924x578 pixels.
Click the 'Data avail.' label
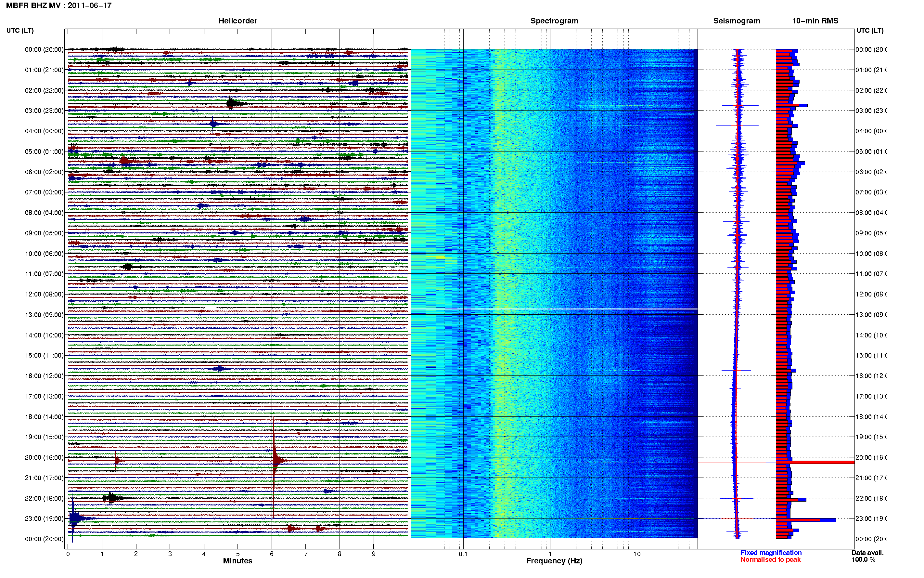click(867, 553)
